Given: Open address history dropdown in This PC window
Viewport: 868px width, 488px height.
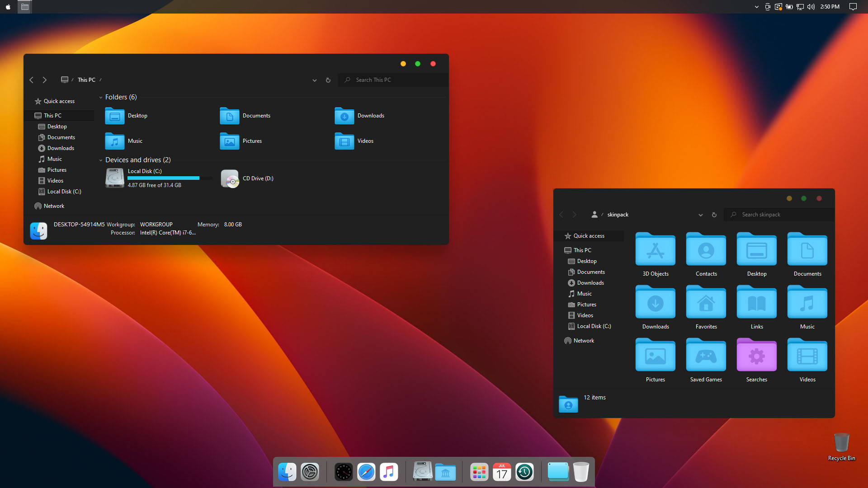Looking at the screenshot, I should [x=315, y=80].
